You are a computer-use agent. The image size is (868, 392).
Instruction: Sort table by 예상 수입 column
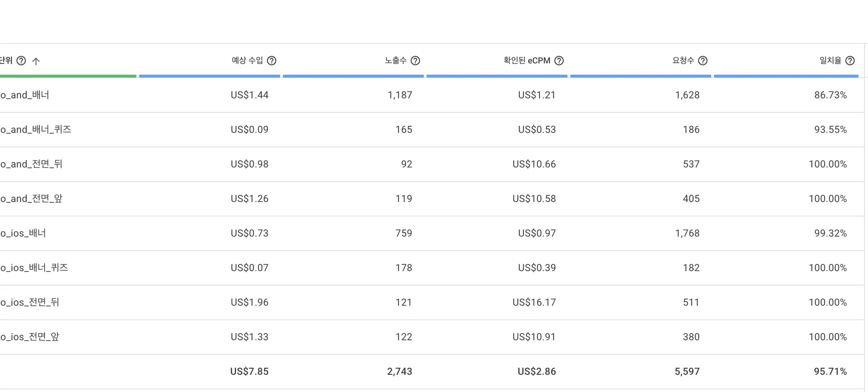(x=247, y=61)
